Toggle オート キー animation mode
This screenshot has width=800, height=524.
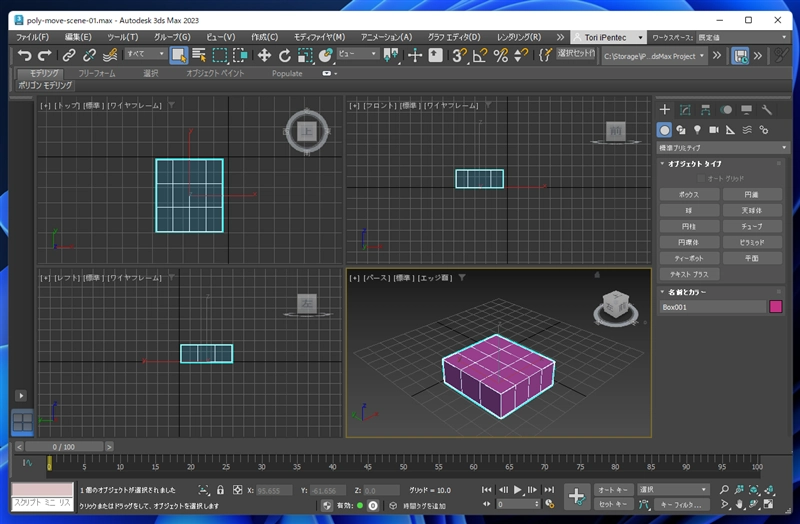pyautogui.click(x=613, y=490)
